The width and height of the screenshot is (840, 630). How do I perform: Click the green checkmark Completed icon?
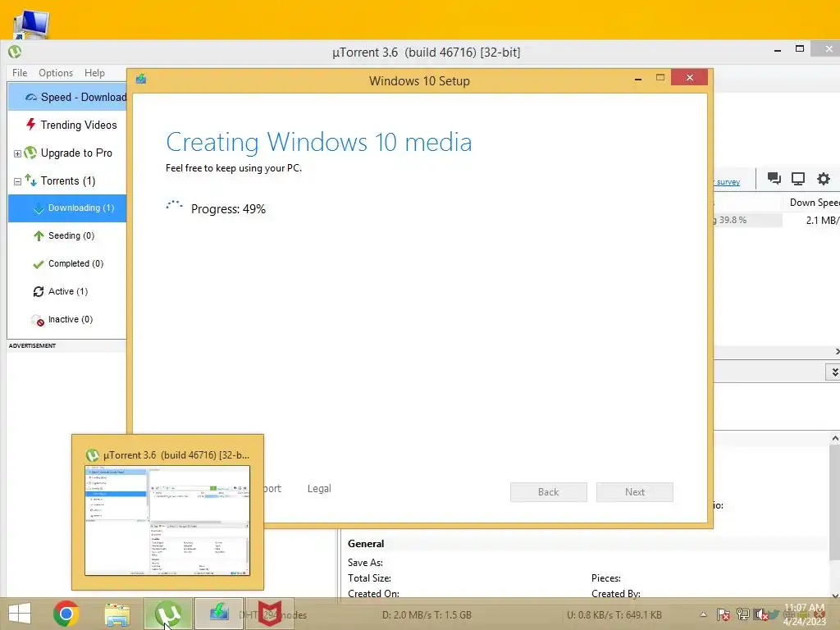(38, 264)
